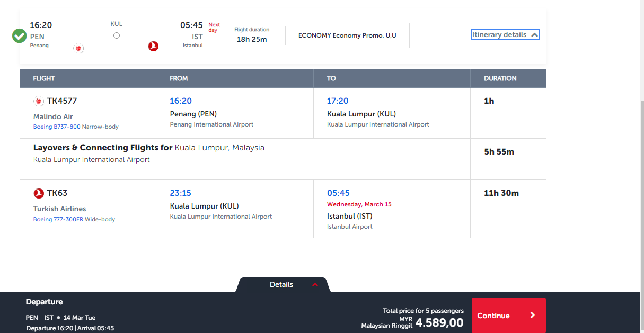This screenshot has width=644, height=333.
Task: Click the green checkmark selected-flight icon
Action: pos(20,36)
